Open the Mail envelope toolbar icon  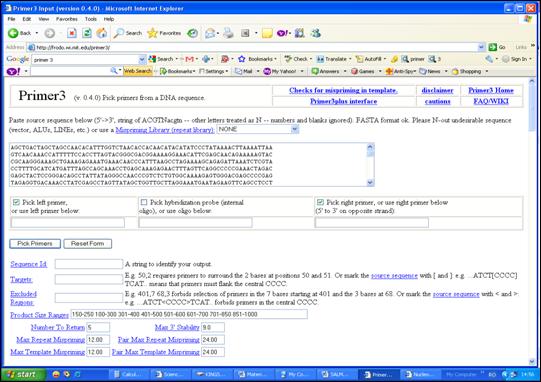pos(210,33)
